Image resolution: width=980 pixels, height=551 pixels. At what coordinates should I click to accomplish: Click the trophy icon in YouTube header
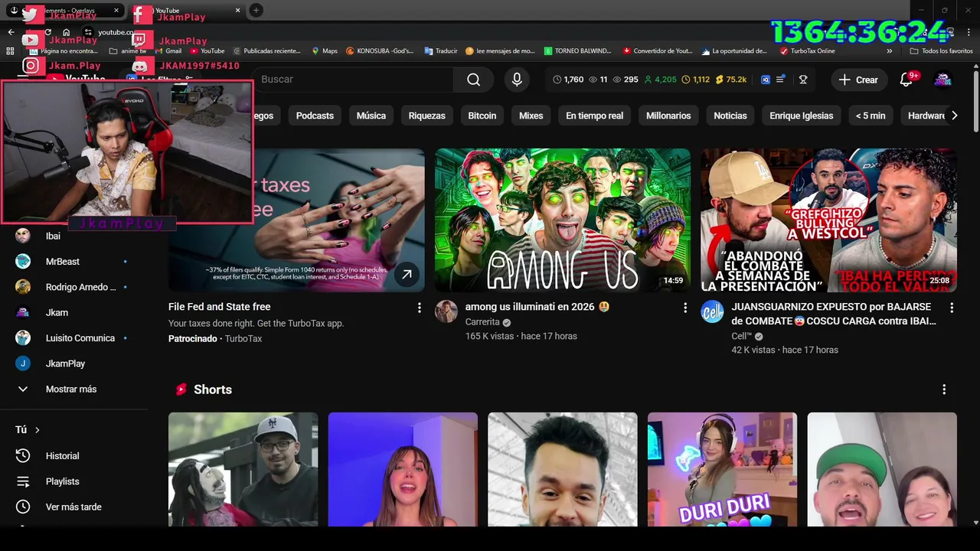point(803,80)
